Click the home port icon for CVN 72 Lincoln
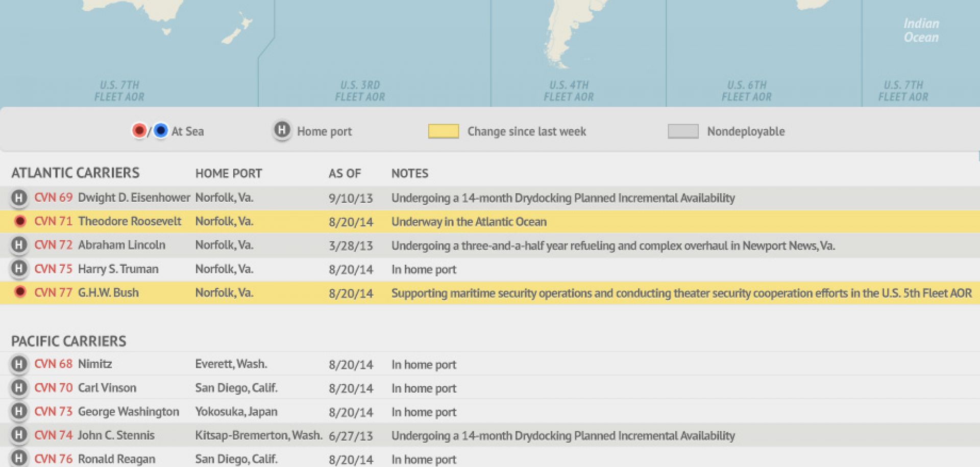The width and height of the screenshot is (980, 467). (19, 245)
